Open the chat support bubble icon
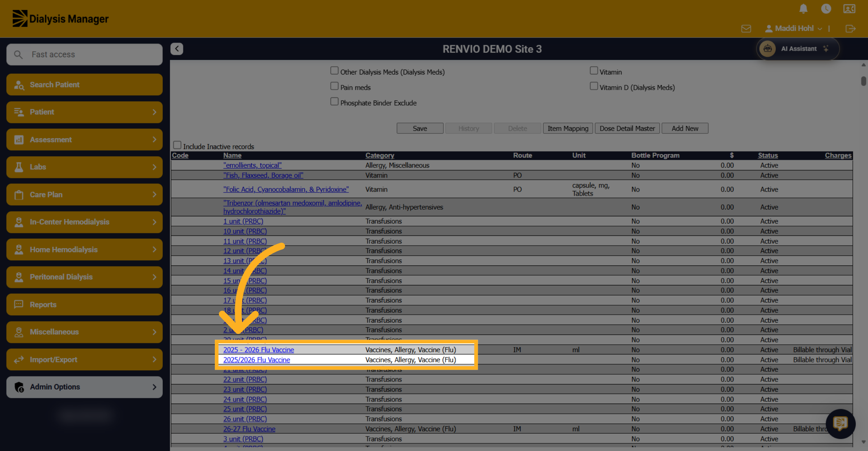This screenshot has width=868, height=451. click(840, 424)
